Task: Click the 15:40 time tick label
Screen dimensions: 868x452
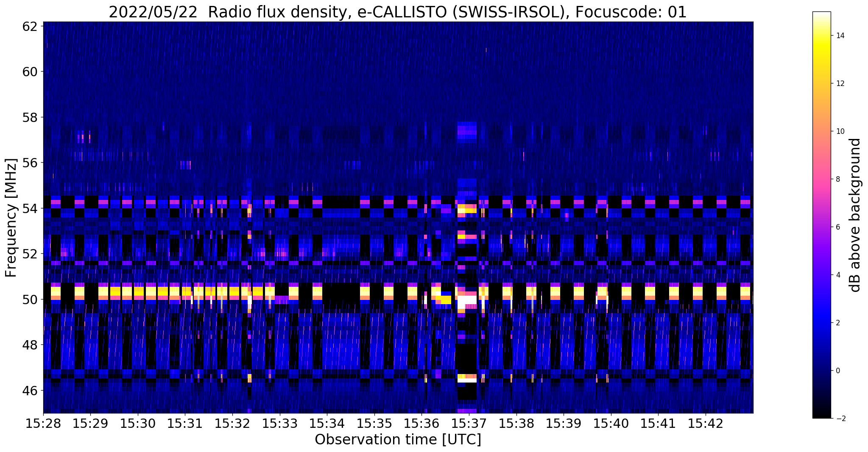Action: click(611, 424)
